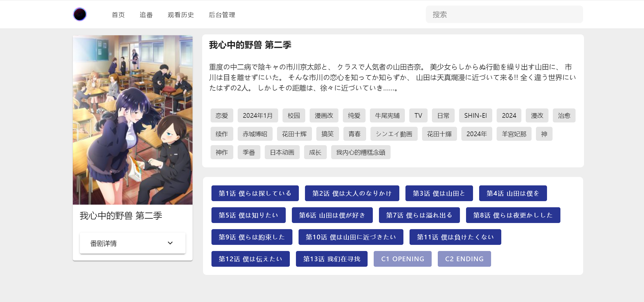This screenshot has width=644, height=302.
Task: Play episode 第3话 僕は山田と
Action: tap(439, 193)
